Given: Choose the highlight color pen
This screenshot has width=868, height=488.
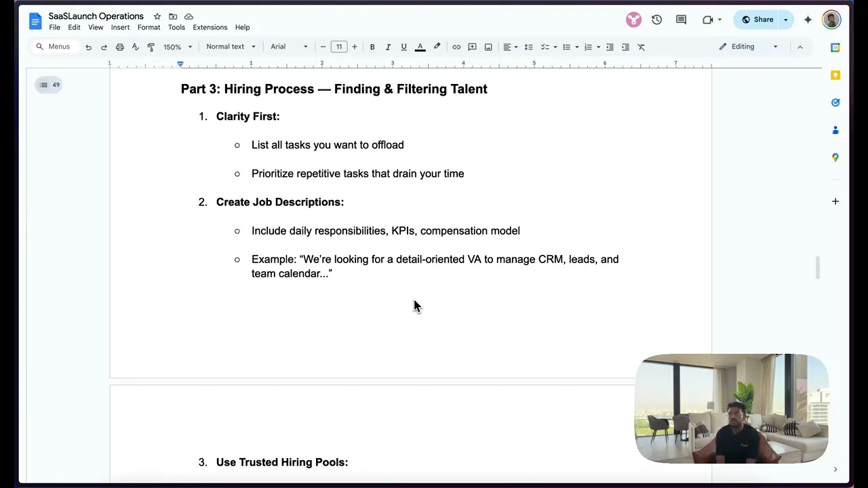Looking at the screenshot, I should (437, 47).
